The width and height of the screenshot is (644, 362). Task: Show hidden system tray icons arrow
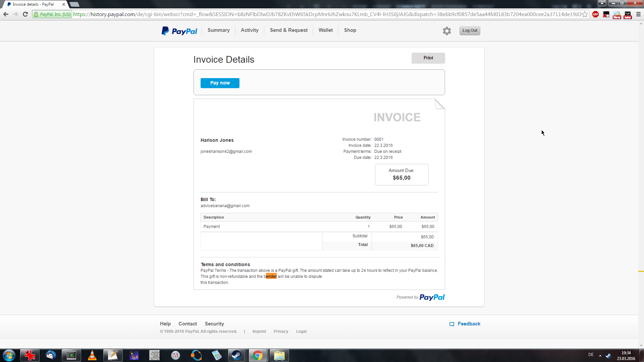(600, 355)
